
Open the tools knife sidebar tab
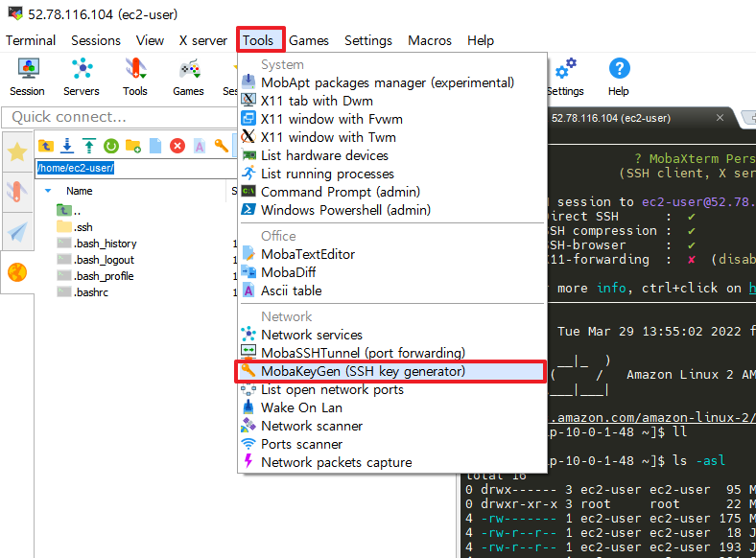[17, 192]
